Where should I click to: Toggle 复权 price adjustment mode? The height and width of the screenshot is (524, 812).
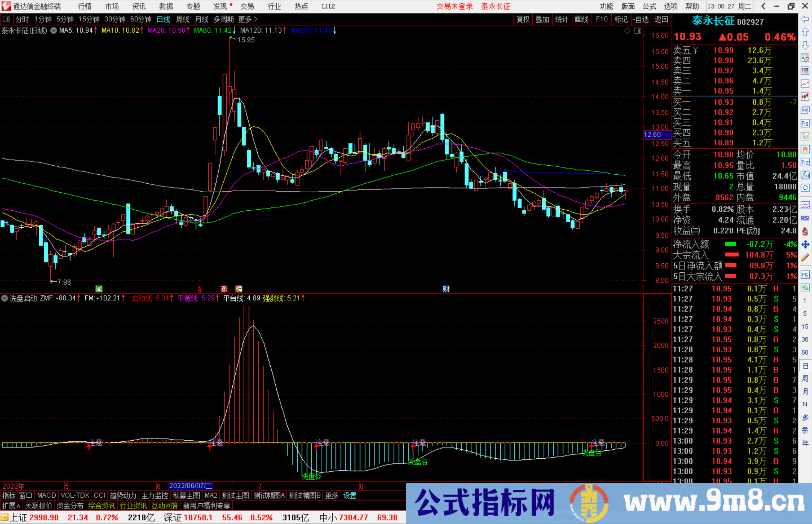click(x=523, y=19)
